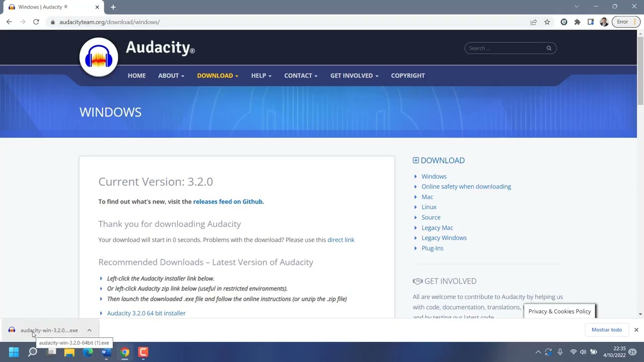Click the microphone tray icon
644x362 pixels.
click(x=560, y=352)
